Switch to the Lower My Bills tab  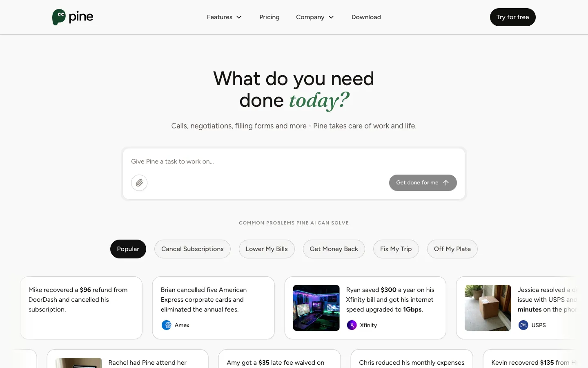pyautogui.click(x=267, y=249)
